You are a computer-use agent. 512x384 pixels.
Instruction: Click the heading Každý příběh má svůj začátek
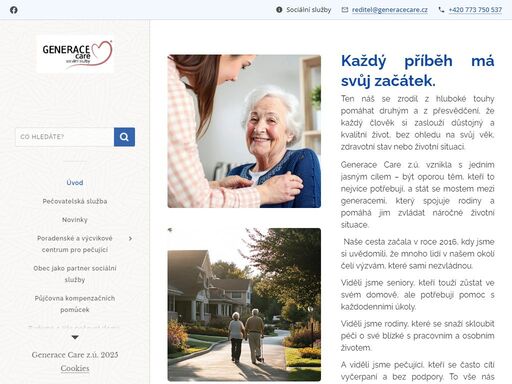coord(418,71)
